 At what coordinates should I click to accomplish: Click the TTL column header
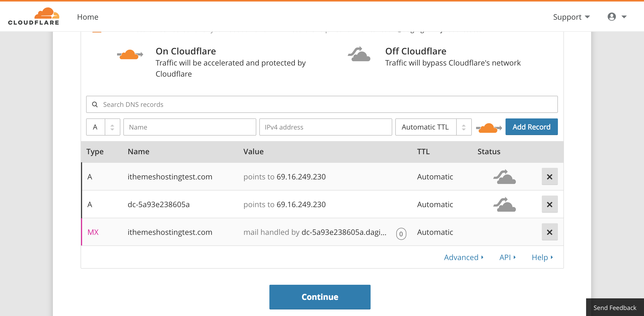tap(423, 151)
